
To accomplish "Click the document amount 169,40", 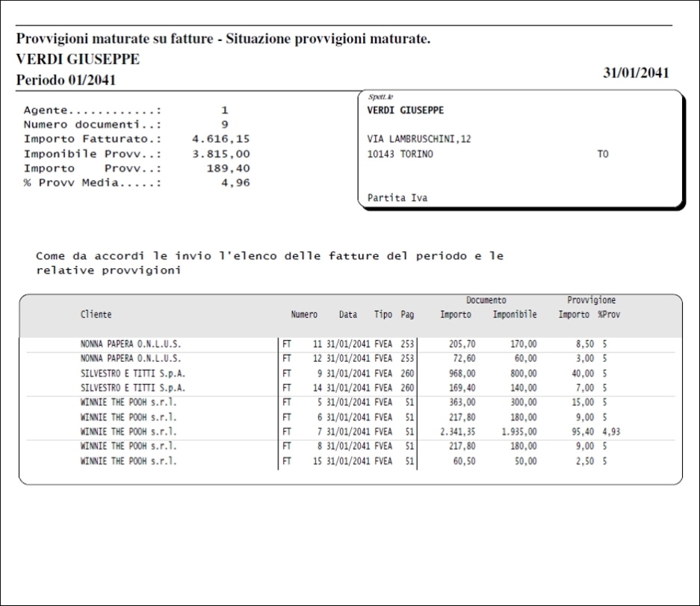I will click(x=462, y=388).
